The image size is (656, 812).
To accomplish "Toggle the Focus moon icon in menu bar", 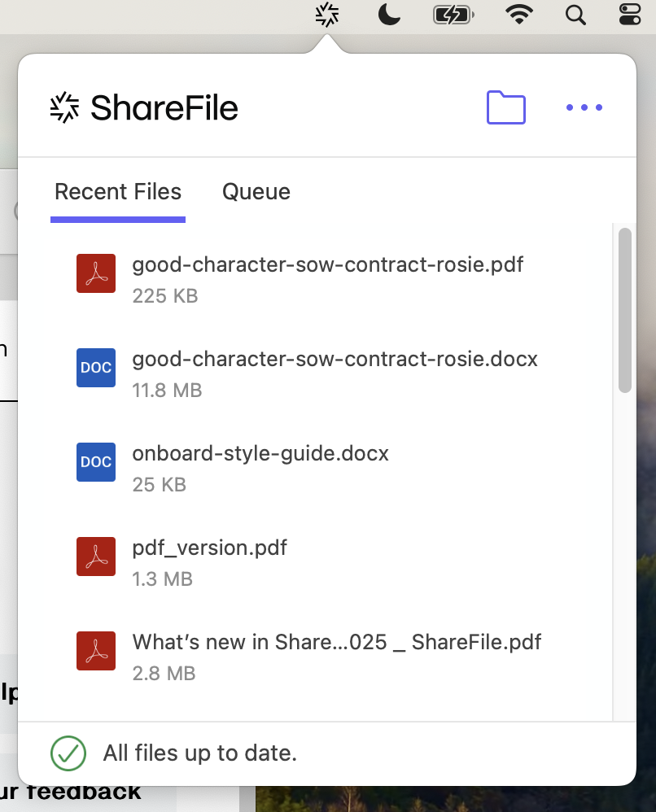I will click(389, 15).
